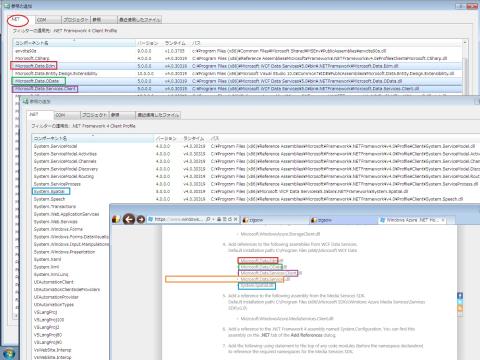Screen dimensions: 480x360
Task: Select the Microsoft.CSharp component row
Action: [238, 58]
